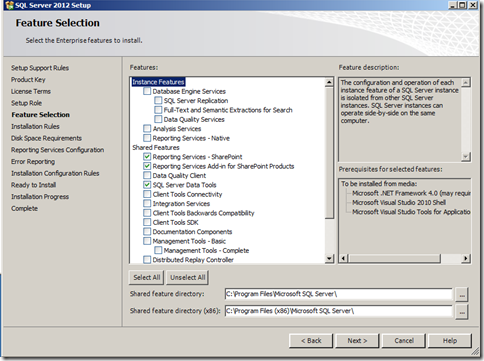Click the Back button
484x361 pixels.
tap(311, 341)
